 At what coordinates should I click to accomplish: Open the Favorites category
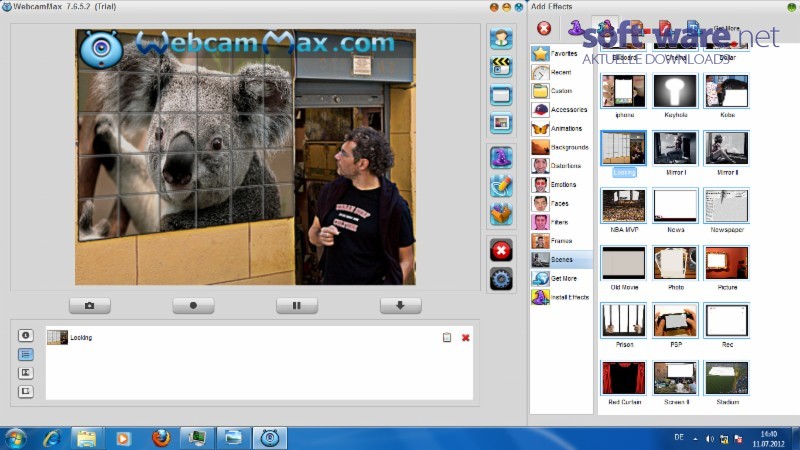[561, 53]
